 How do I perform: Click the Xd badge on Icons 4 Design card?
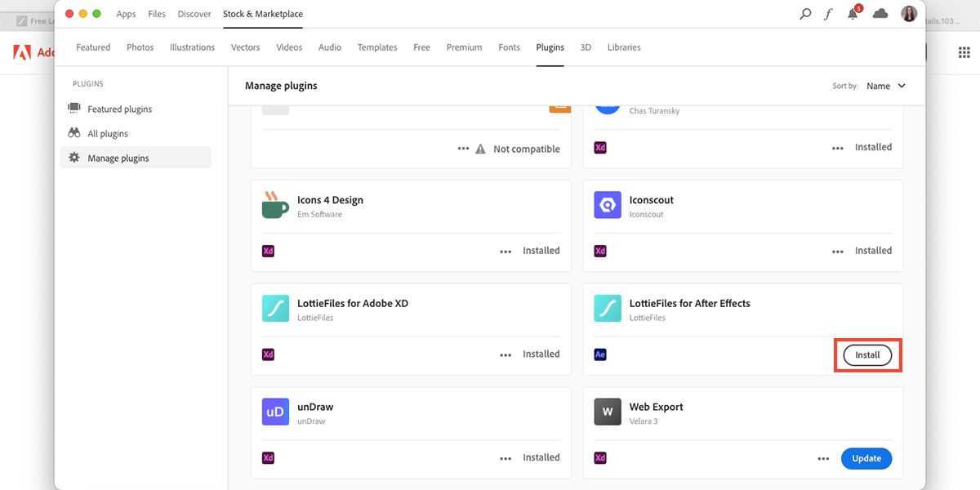268,251
